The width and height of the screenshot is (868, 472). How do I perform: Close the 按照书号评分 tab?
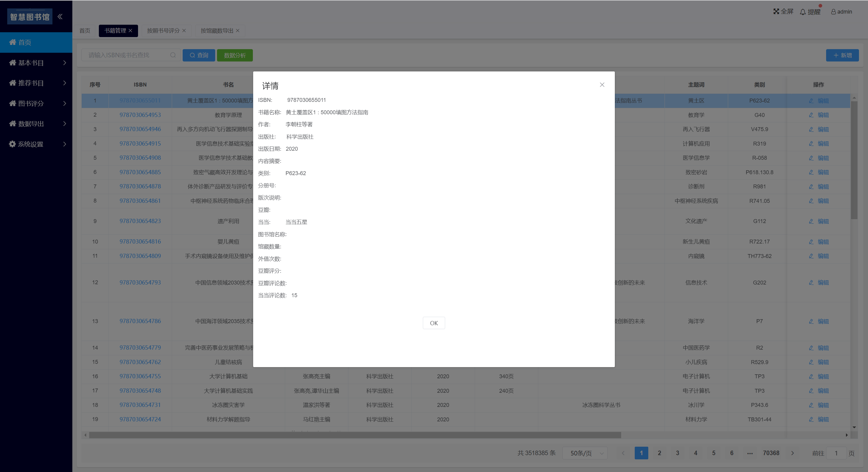pyautogui.click(x=184, y=31)
